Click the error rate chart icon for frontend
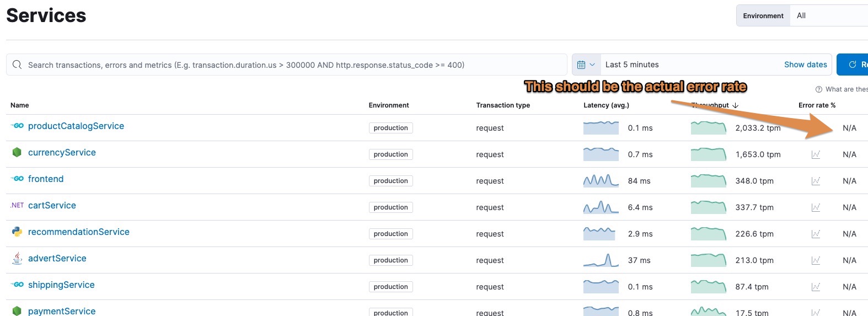The height and width of the screenshot is (316, 868). pos(816,181)
